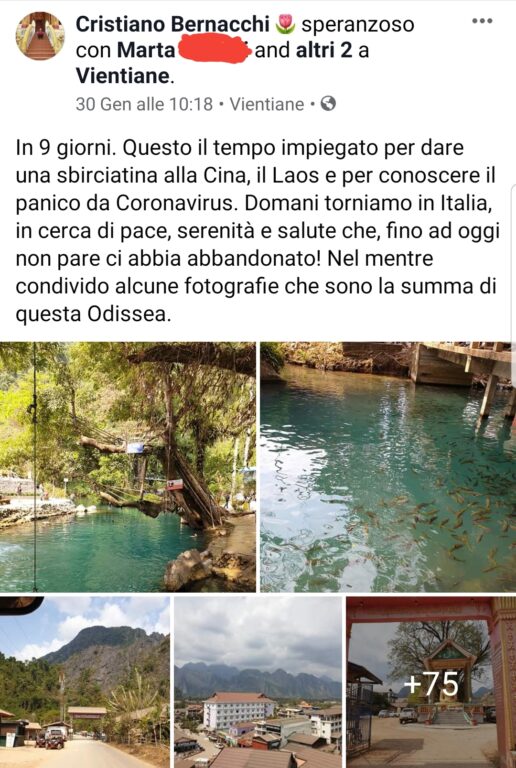Click the '30 Gen alle 10:18' timestamp

[x=144, y=104]
